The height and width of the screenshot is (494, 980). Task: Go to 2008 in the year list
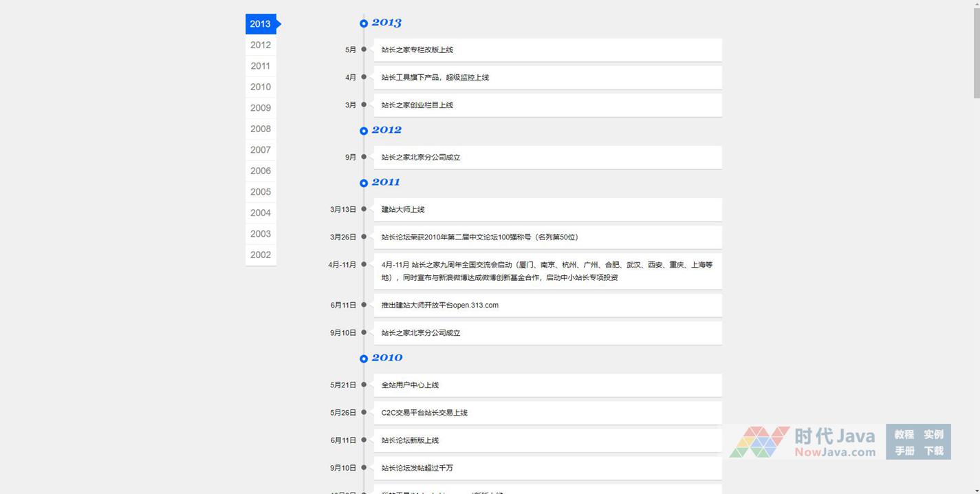pos(261,129)
